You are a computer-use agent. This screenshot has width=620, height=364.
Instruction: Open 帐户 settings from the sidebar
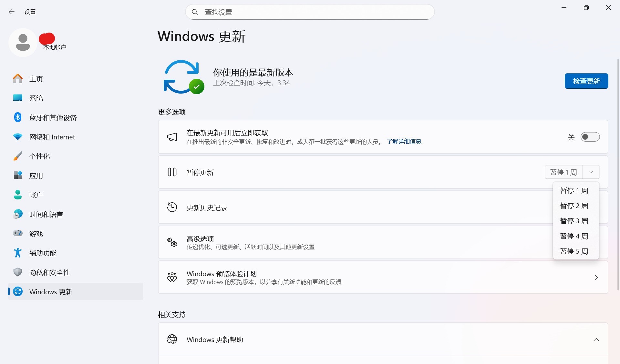(36, 195)
